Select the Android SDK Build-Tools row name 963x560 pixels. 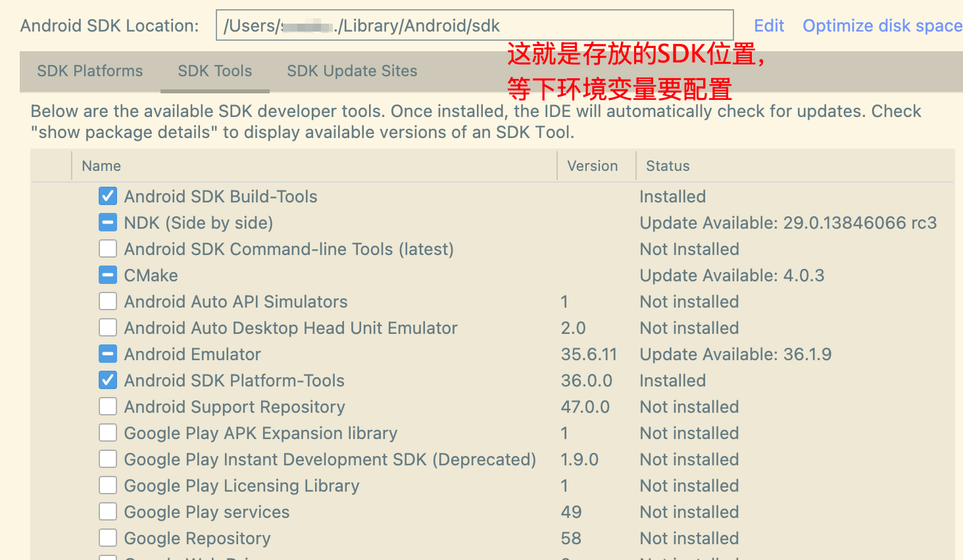[x=220, y=197]
